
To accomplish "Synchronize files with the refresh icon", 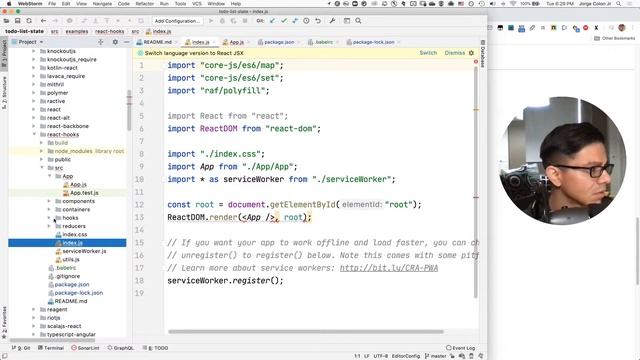I will click(29, 21).
